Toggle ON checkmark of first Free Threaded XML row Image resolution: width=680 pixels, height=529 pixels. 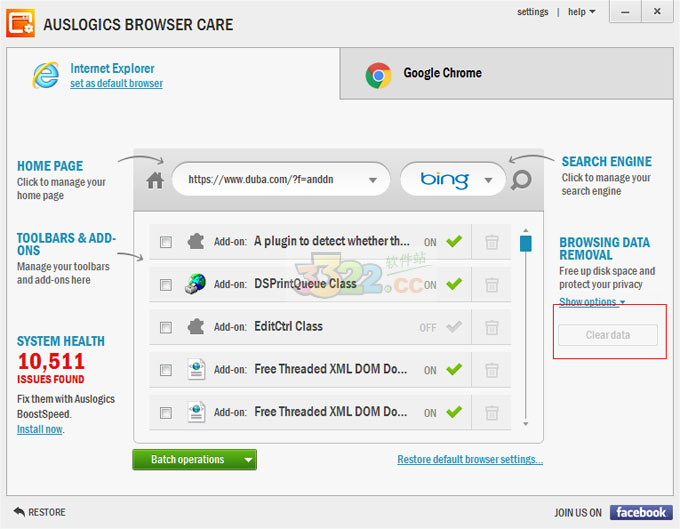point(454,369)
